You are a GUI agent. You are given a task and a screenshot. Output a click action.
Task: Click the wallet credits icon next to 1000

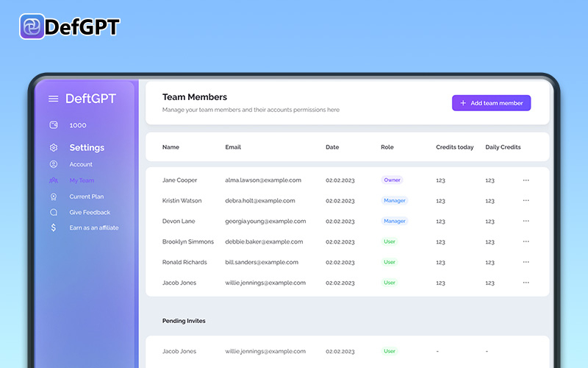coord(54,125)
